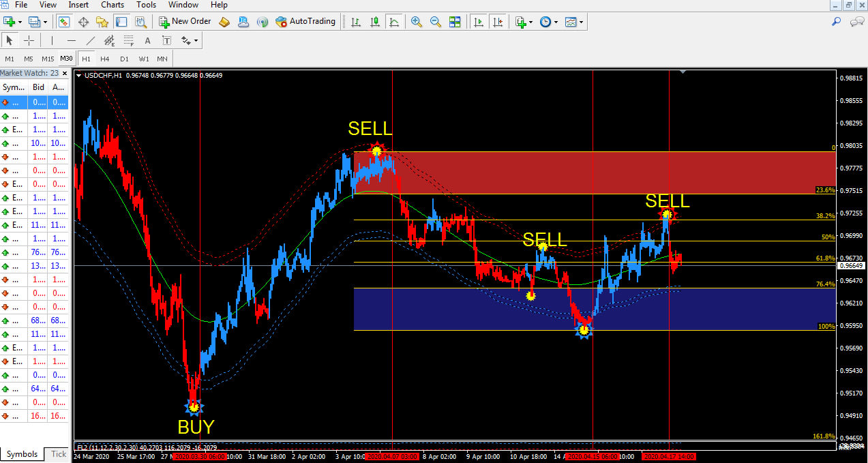The height and width of the screenshot is (463, 868).
Task: Toggle the Data Window crosshair icon
Action: coord(84,22)
